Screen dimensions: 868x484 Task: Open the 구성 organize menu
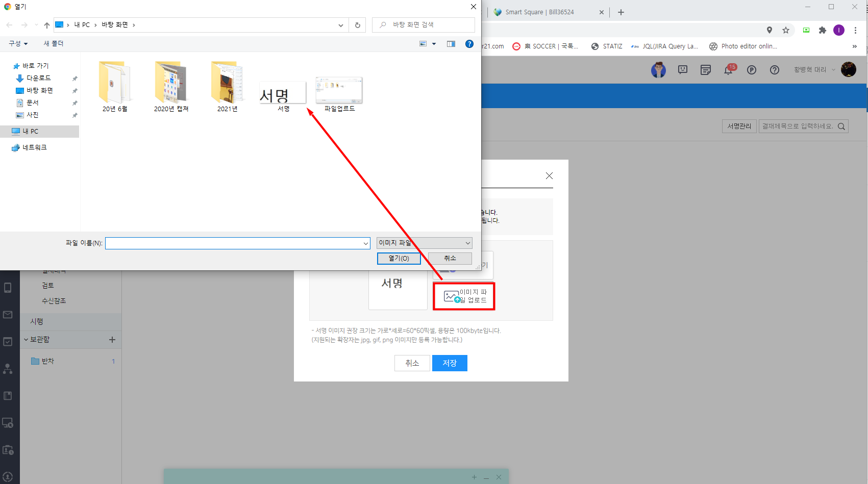coord(18,44)
